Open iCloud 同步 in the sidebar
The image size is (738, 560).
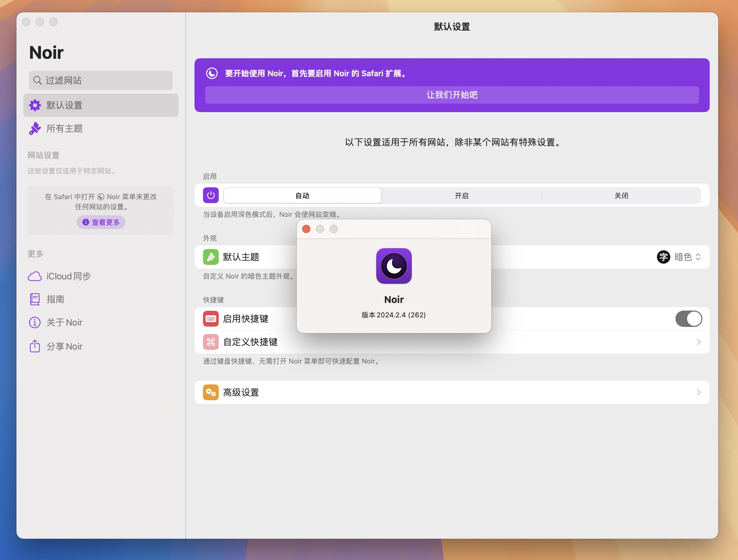click(x=101, y=276)
